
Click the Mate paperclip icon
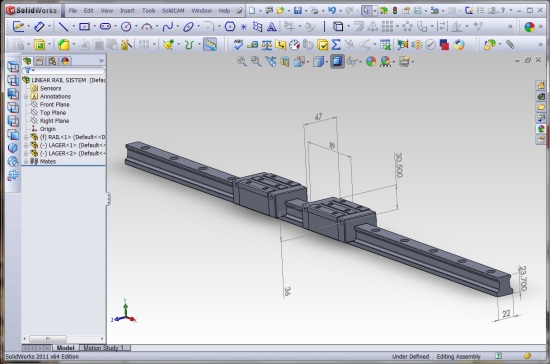(x=510, y=45)
